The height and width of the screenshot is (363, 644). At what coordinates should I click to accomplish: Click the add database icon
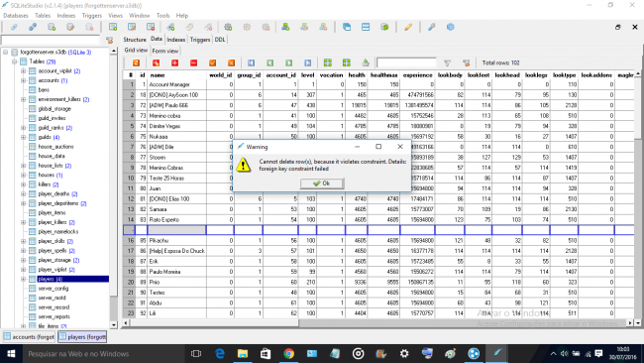tap(52, 27)
